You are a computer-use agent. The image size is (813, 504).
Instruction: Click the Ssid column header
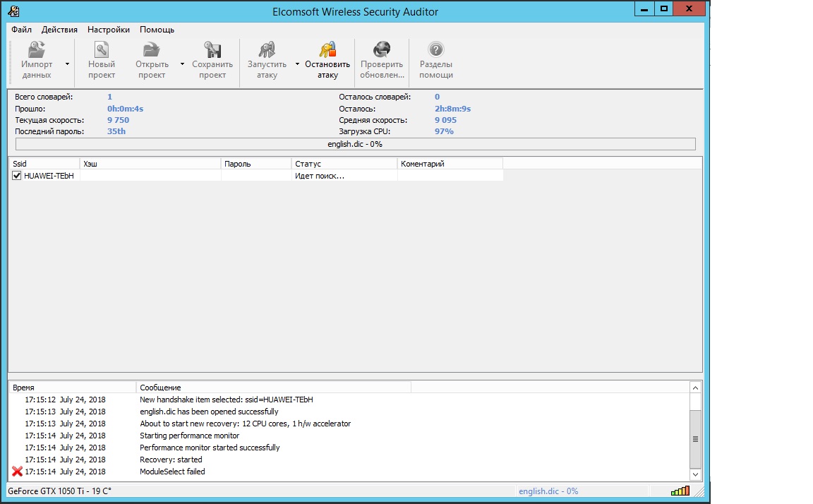pyautogui.click(x=44, y=164)
